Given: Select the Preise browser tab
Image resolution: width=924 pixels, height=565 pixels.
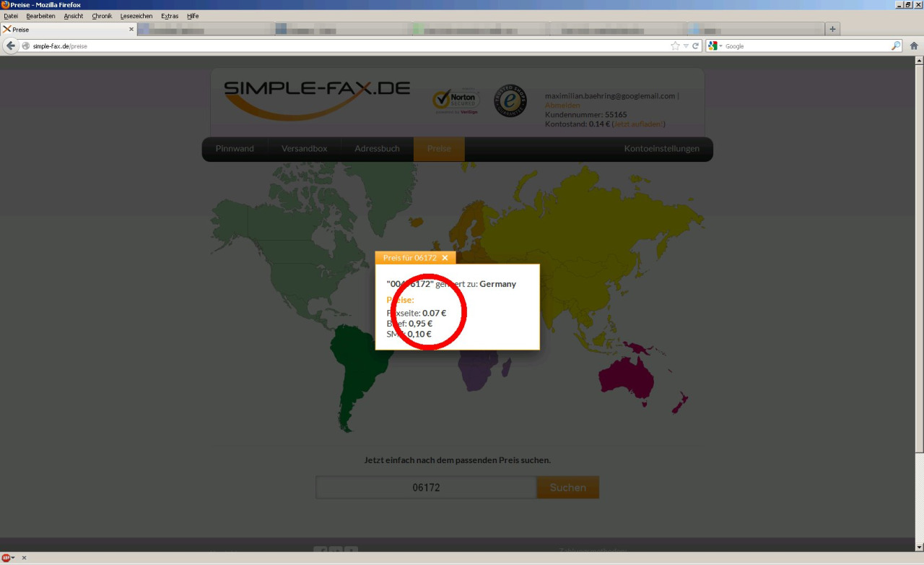Looking at the screenshot, I should tap(69, 30).
